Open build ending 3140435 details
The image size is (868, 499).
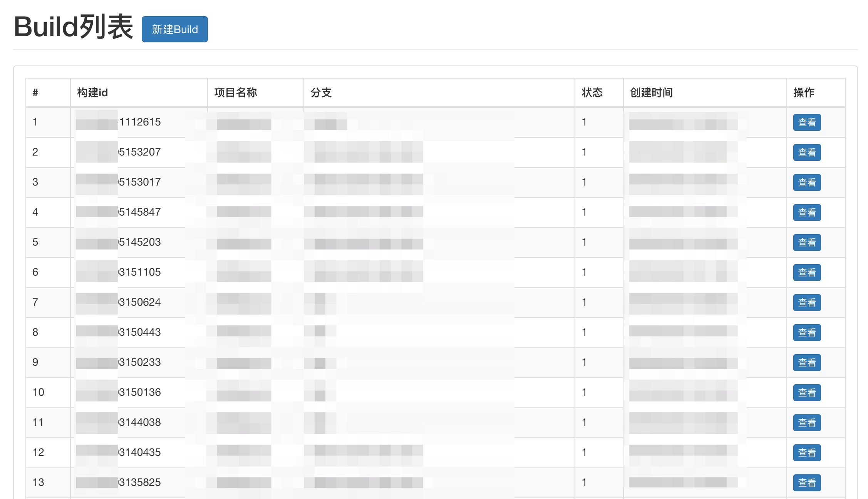[x=806, y=453]
